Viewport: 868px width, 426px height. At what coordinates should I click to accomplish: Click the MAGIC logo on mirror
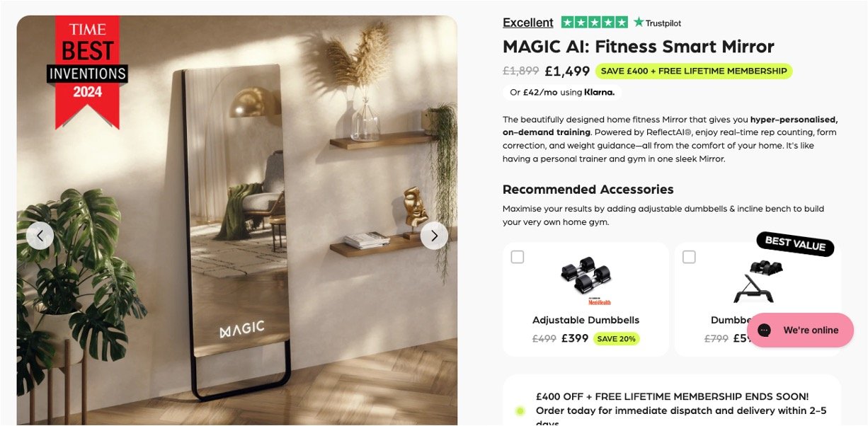pos(241,329)
